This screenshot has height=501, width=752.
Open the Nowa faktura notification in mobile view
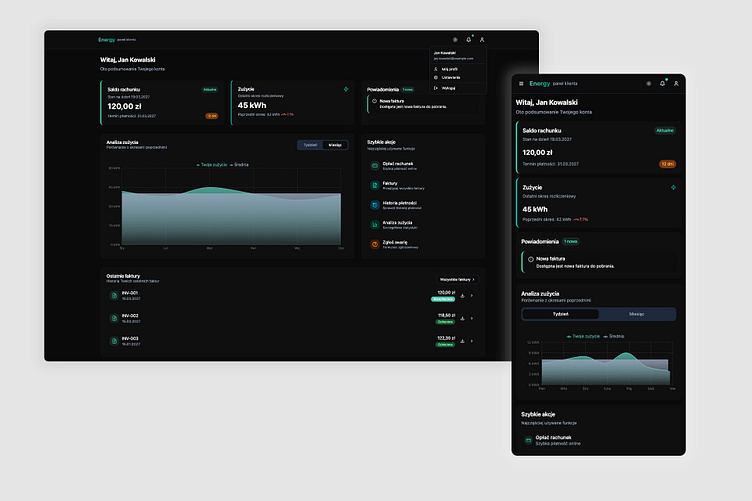click(x=599, y=262)
